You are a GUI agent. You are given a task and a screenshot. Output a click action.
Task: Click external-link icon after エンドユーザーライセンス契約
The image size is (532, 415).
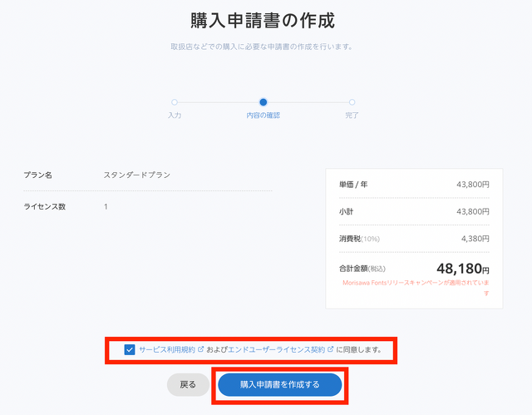[x=331, y=349]
